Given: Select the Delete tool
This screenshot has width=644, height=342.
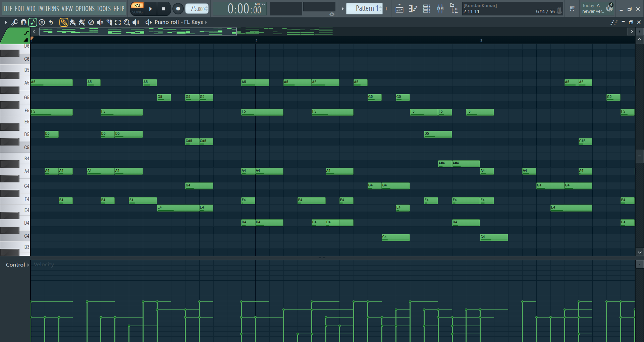Looking at the screenshot, I should 91,22.
